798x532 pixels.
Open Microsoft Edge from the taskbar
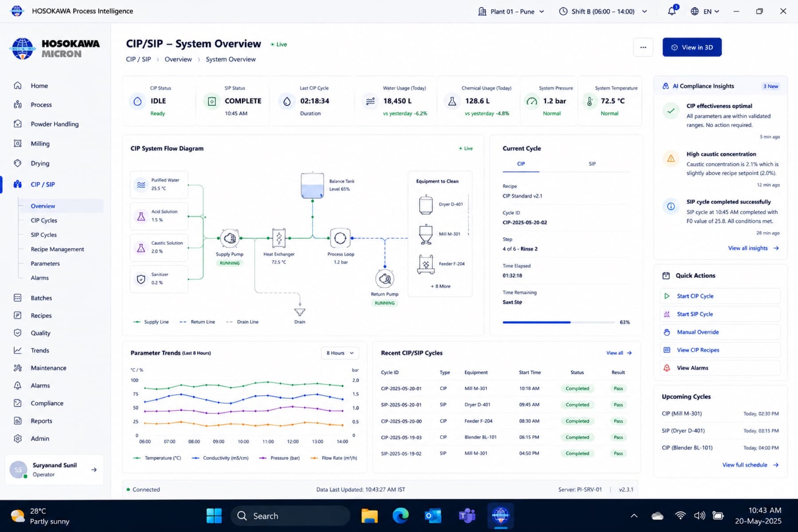point(401,516)
